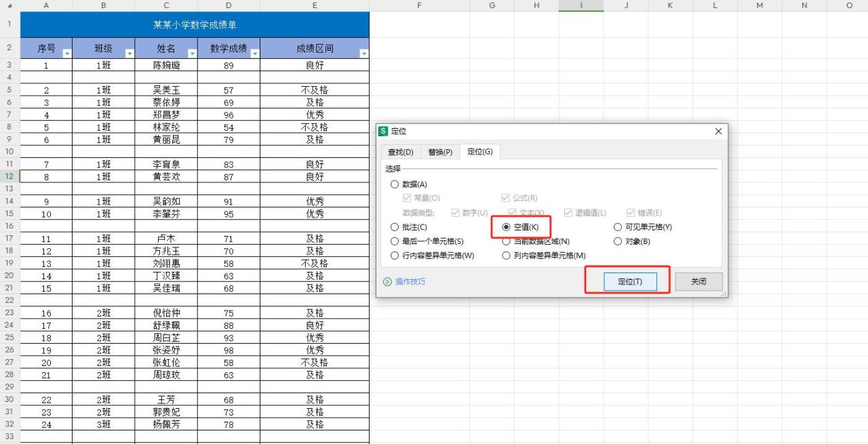This screenshot has width=868, height=444.
Task: Select row 12 header
Action: [x=9, y=176]
